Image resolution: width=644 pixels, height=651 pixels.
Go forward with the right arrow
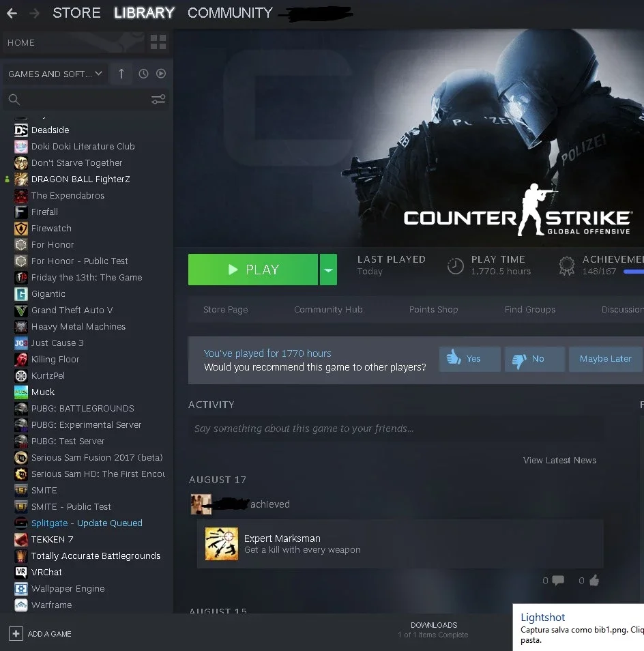(34, 13)
